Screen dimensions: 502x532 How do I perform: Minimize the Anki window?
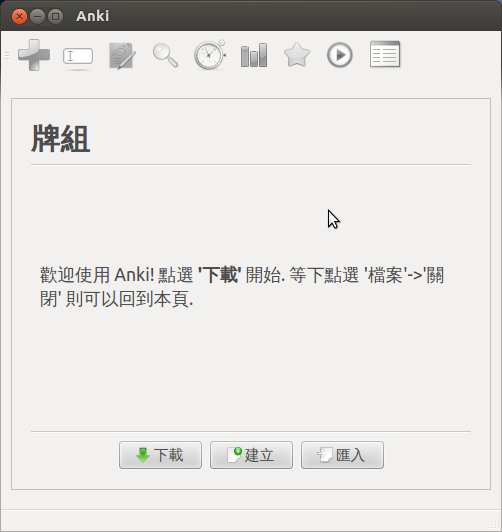(37, 16)
